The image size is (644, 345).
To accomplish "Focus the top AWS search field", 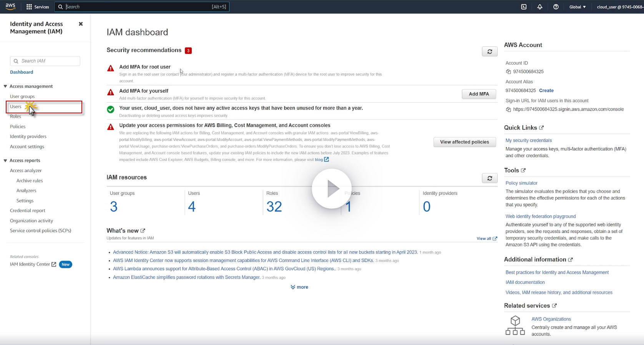I will 142,7.
